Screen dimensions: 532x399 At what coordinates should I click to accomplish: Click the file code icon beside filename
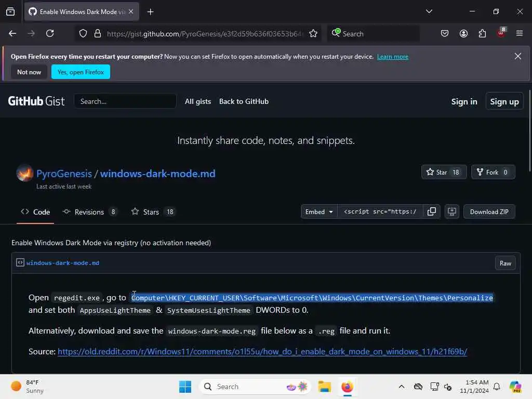(x=20, y=262)
